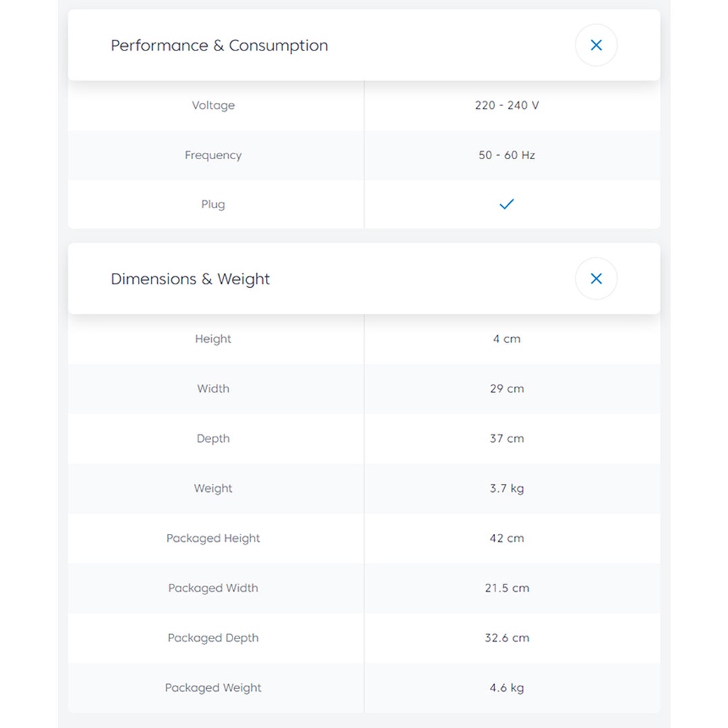Screen dimensions: 728x728
Task: Click the Packaged Height label
Action: (x=213, y=538)
